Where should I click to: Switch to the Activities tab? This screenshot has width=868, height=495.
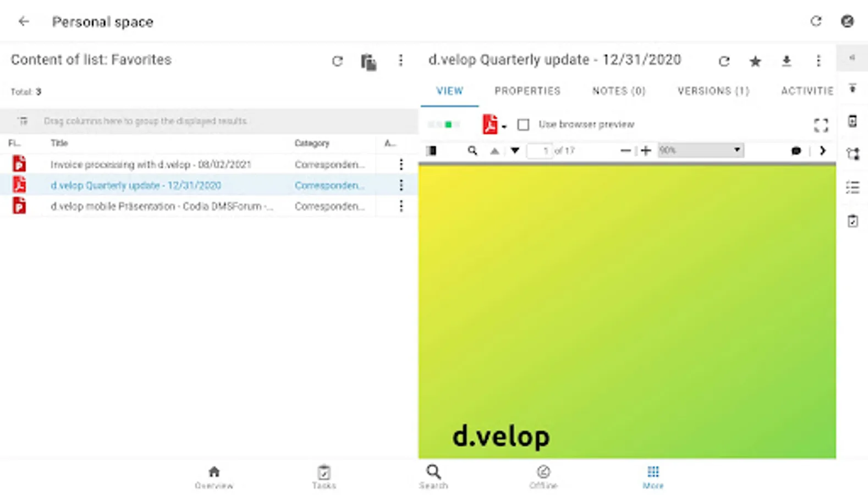point(807,91)
